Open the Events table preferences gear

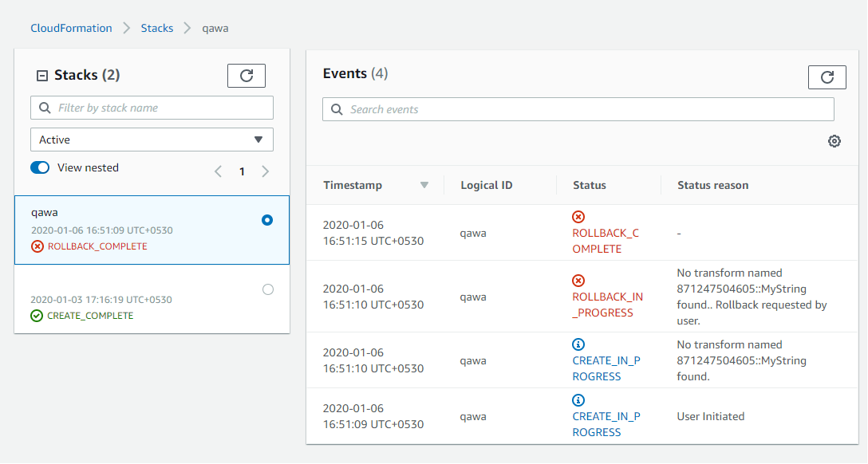(834, 140)
